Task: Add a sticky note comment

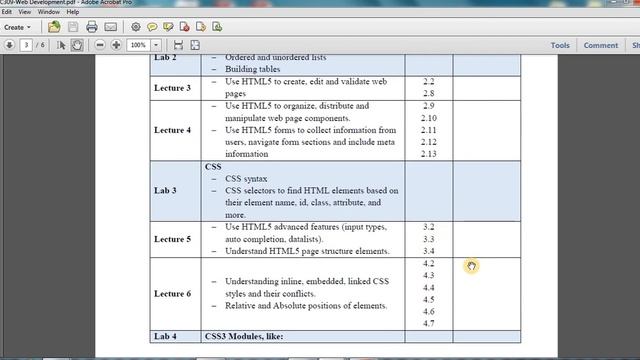Action: coord(152,27)
